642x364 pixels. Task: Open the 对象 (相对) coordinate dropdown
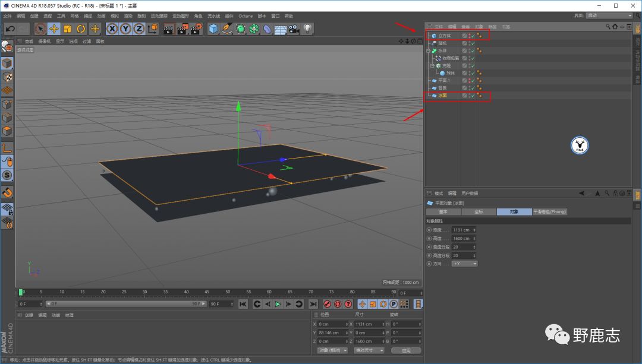[332, 350]
